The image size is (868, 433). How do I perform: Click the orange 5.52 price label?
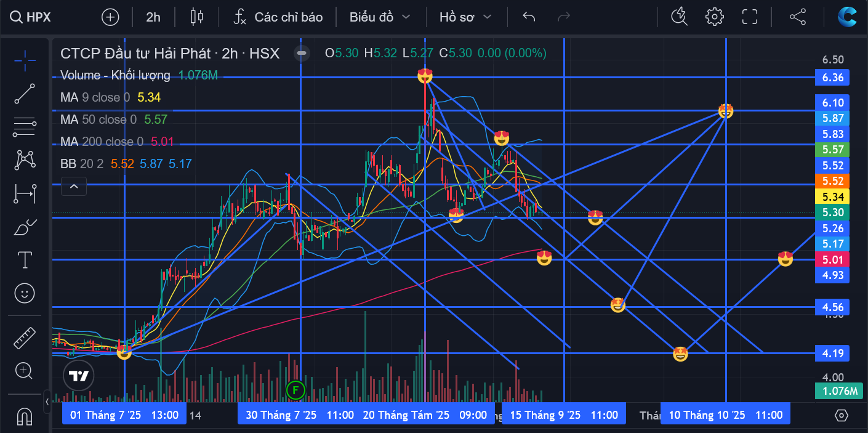pos(832,181)
